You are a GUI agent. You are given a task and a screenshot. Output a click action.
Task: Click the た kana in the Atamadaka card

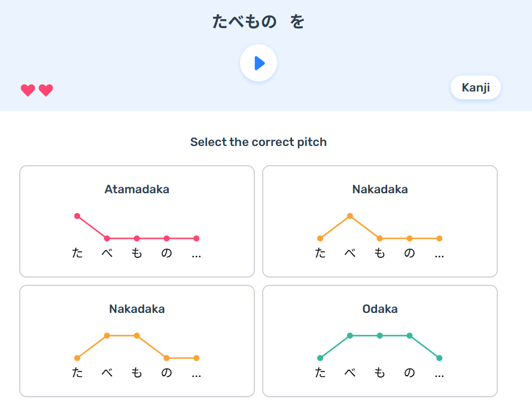pyautogui.click(x=77, y=253)
